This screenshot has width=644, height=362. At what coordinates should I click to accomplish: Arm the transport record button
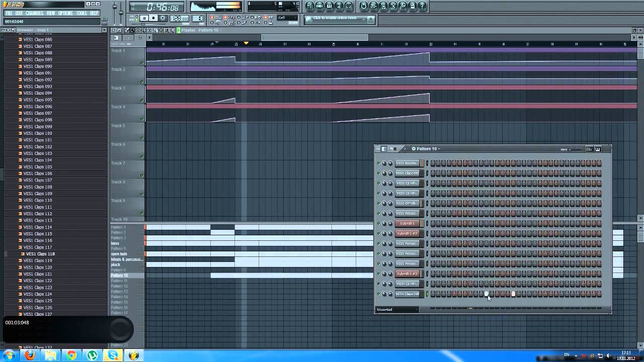(x=163, y=18)
